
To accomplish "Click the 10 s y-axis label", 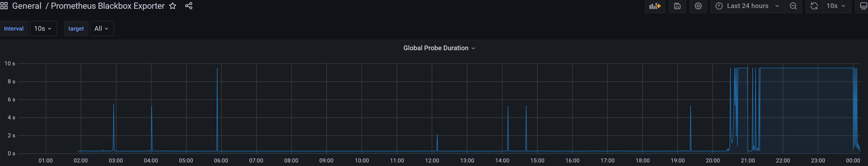I will [x=10, y=63].
